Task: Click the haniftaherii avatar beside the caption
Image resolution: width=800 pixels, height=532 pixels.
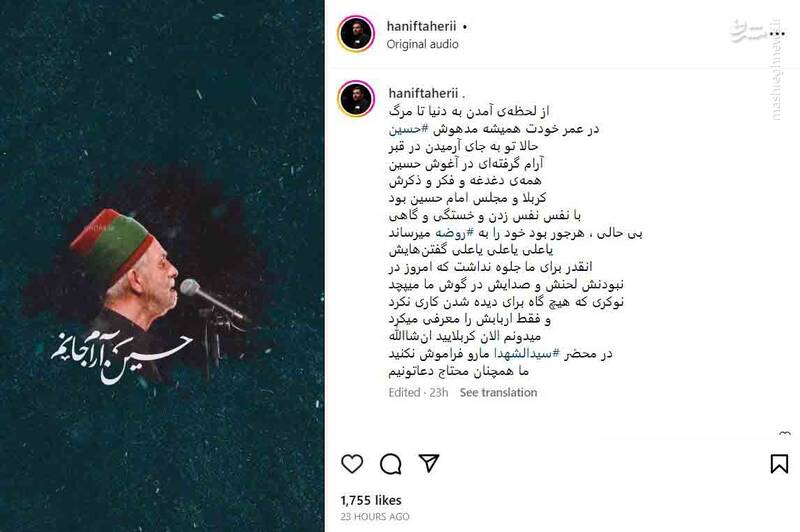Action: pos(356,98)
